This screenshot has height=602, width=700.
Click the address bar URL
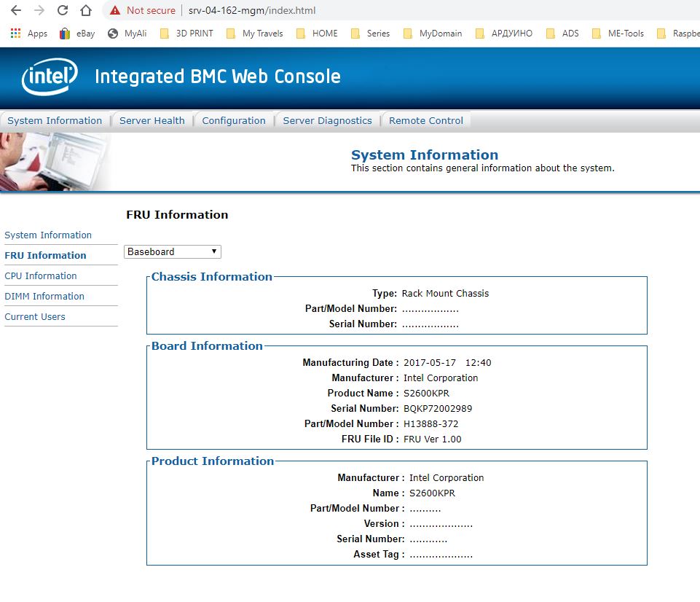click(x=251, y=11)
